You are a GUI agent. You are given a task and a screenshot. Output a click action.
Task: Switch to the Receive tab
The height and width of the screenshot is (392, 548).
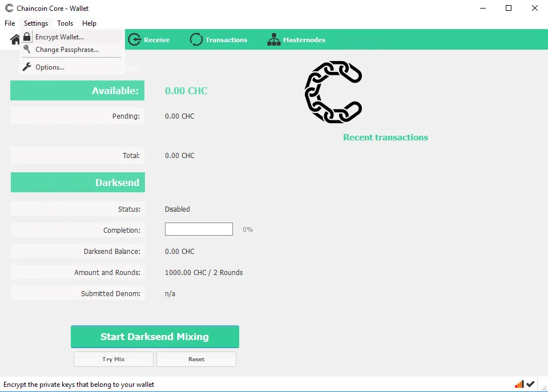click(149, 39)
